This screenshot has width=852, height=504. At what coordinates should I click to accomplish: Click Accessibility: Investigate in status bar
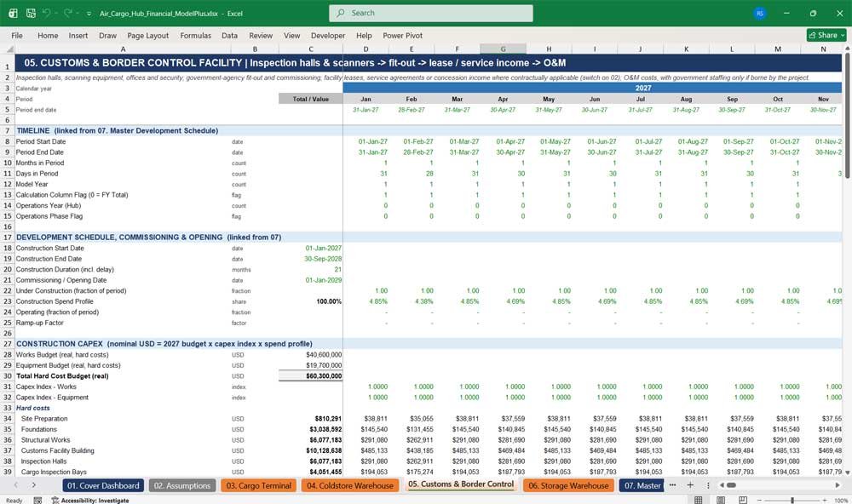[90, 501]
